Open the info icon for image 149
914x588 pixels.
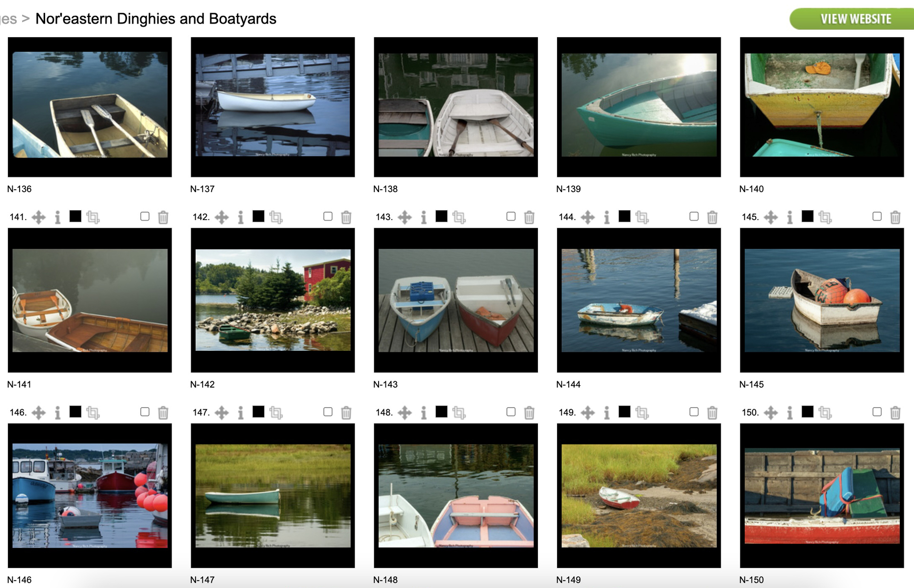607,413
